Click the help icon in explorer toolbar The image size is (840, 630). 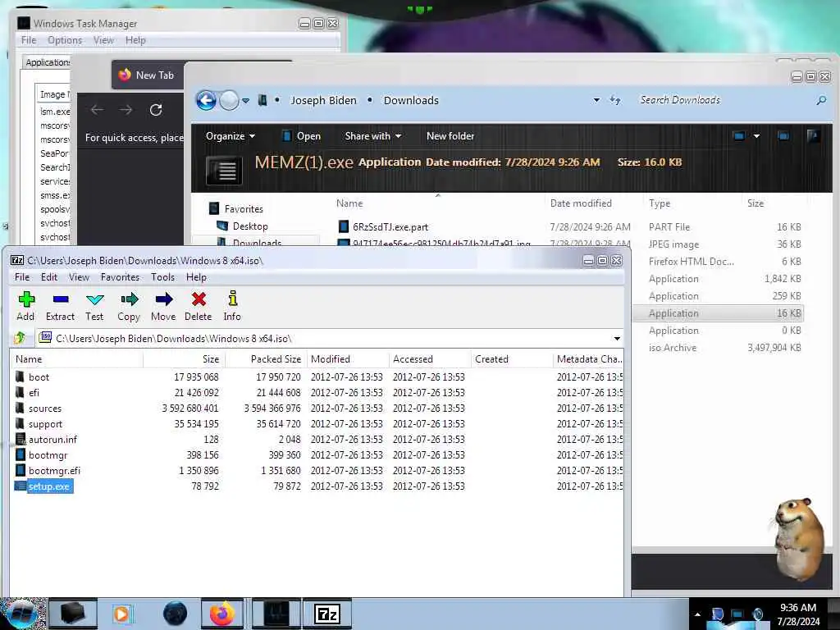tap(813, 136)
